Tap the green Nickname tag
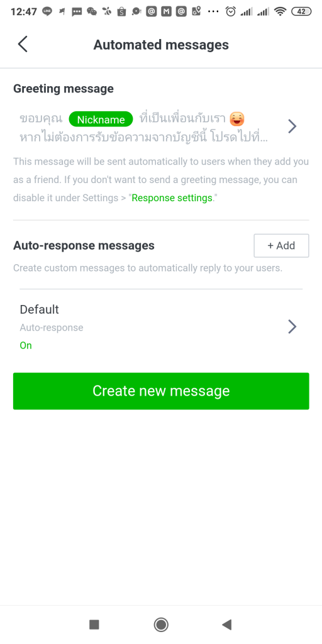322x644 pixels. 101,119
